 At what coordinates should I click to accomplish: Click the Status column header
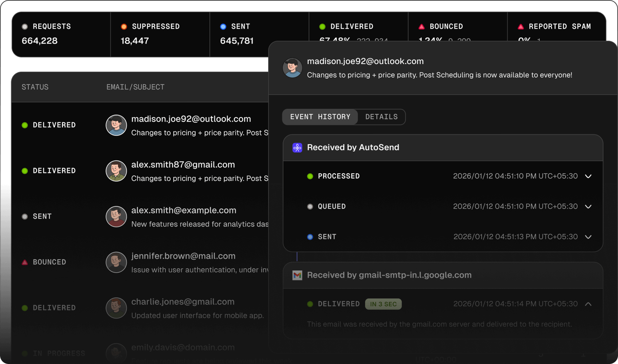(35, 87)
